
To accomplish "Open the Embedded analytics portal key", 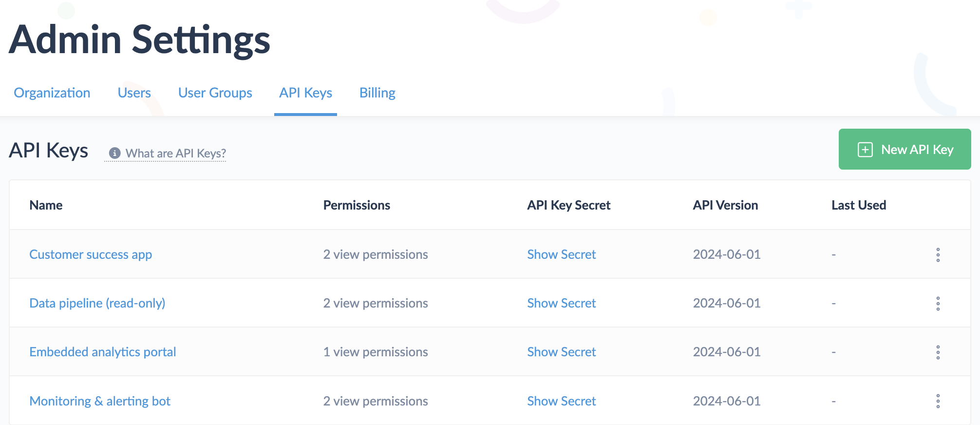I will click(x=103, y=352).
